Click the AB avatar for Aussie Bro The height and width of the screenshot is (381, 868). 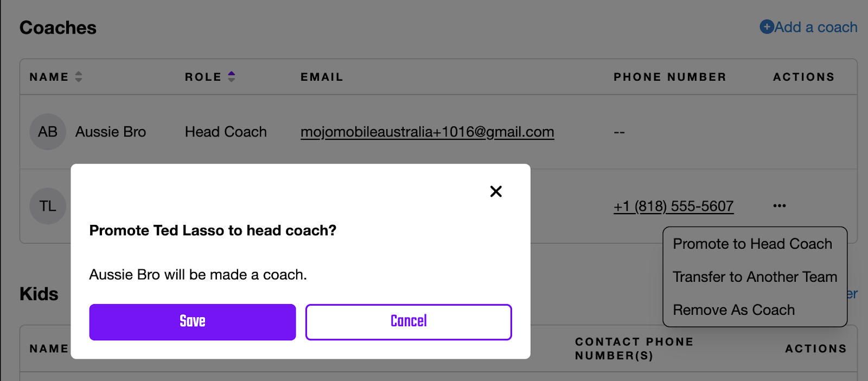tap(48, 132)
